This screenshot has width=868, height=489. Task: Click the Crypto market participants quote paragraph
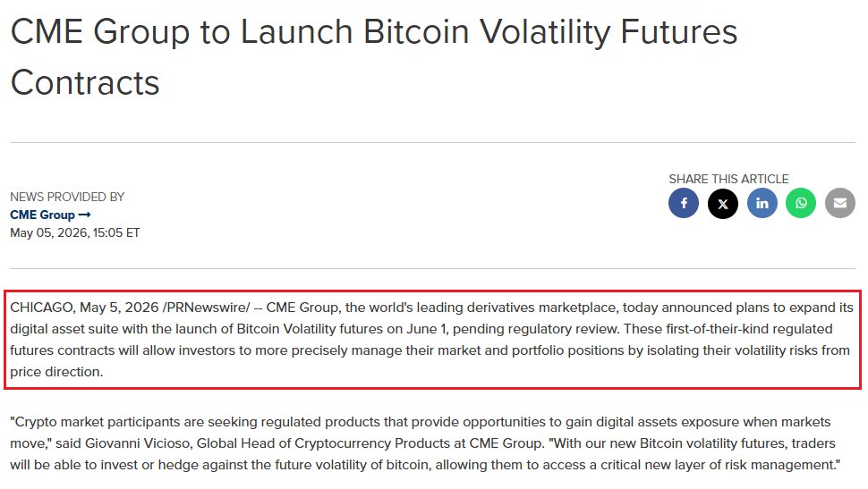pyautogui.click(x=425, y=443)
